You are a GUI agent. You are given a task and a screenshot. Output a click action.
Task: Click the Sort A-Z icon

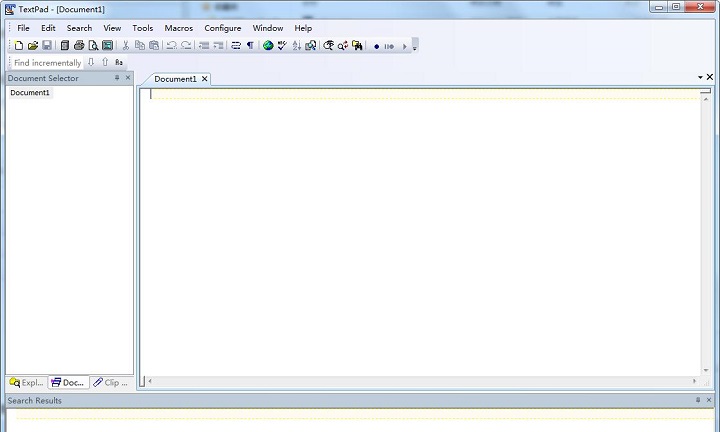297,45
